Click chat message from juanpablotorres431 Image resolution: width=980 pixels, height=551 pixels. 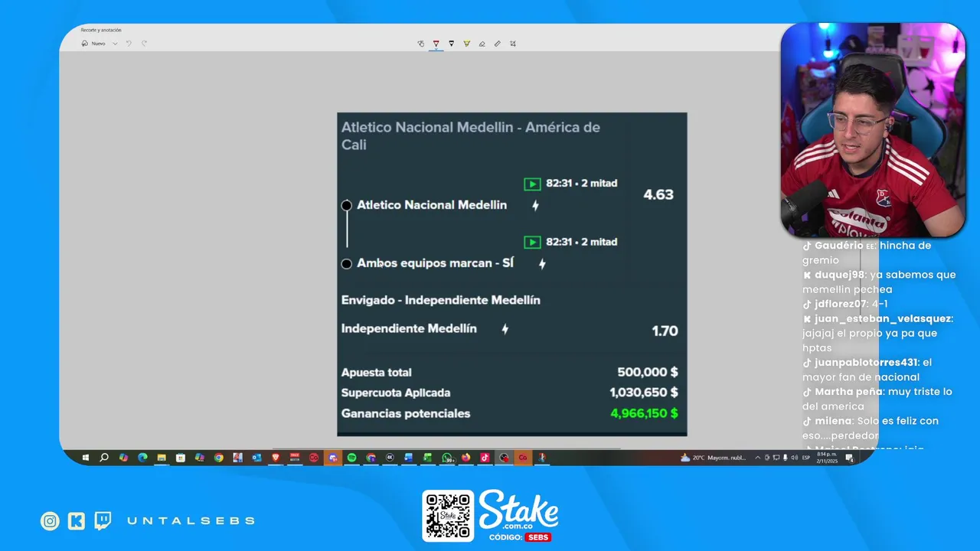coord(867,370)
